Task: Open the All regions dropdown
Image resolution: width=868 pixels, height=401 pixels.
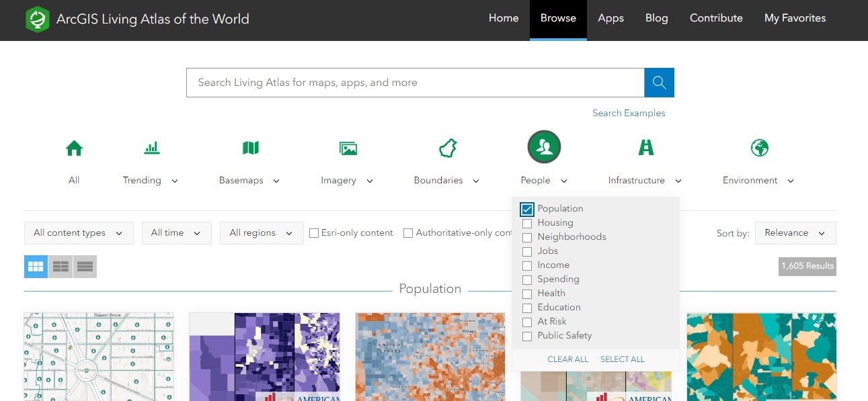Action: coord(262,233)
